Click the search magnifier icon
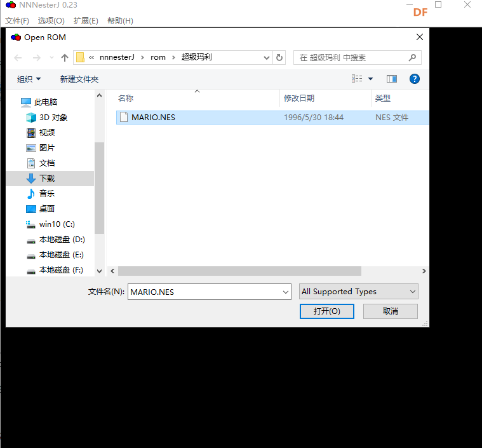This screenshot has height=448, width=482. [x=412, y=57]
